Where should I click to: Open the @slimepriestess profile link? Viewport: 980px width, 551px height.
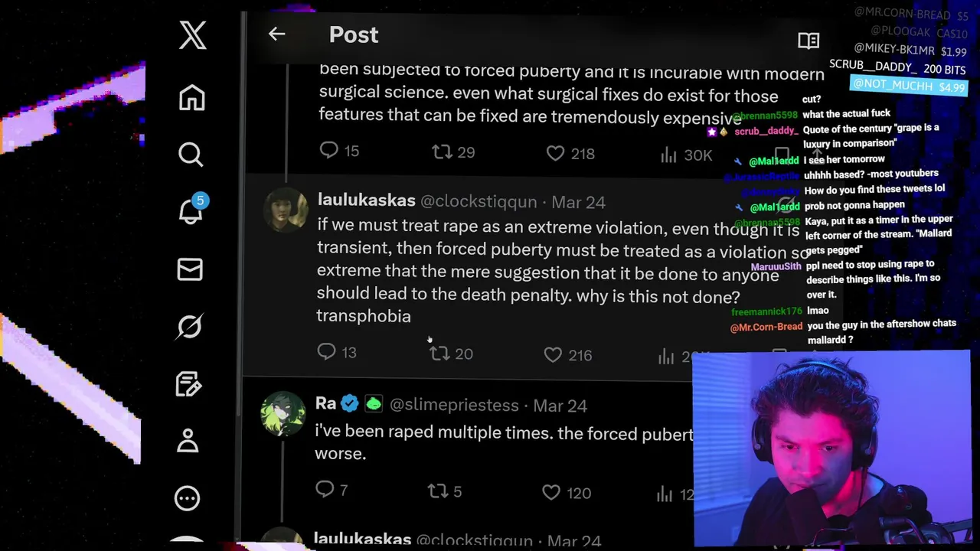tap(454, 406)
